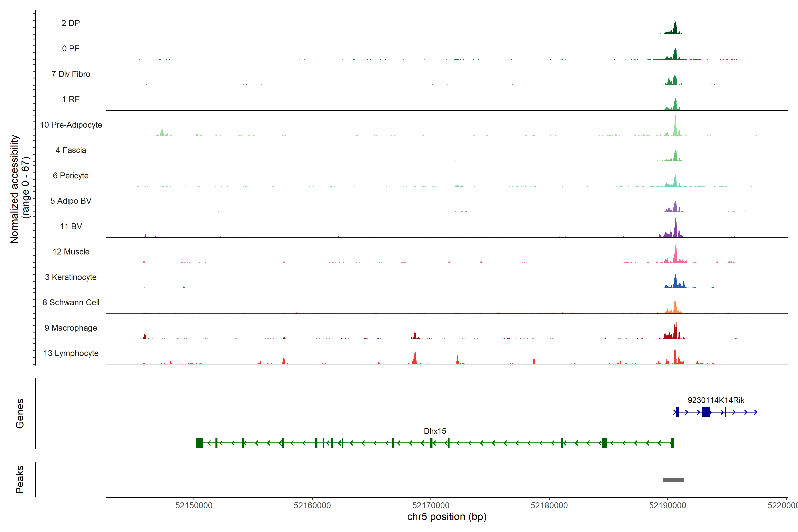Screen dimensions: 798x532
Task: Click the gray peak bar in Peaks track
Action: 673,480
